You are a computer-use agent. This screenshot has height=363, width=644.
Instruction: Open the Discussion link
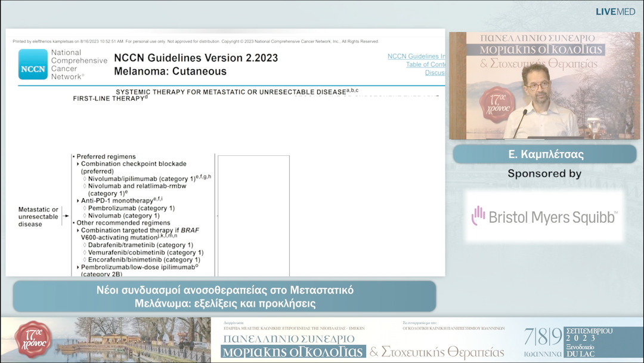click(x=434, y=73)
